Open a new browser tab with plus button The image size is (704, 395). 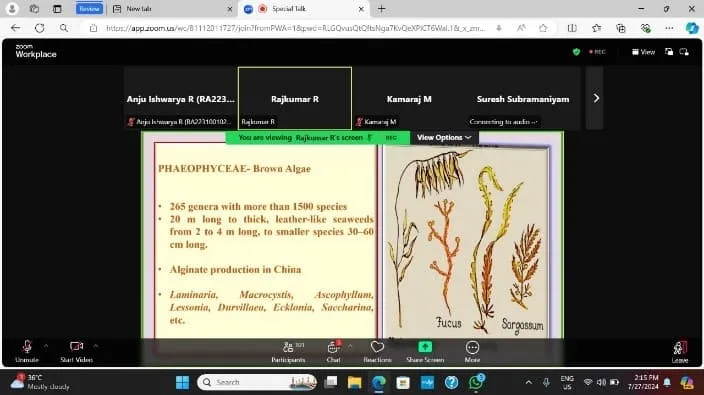pos(381,9)
